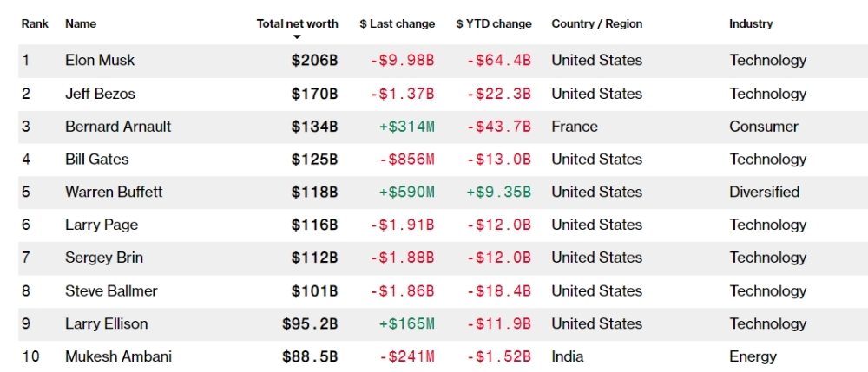Click Elon Musk's $206B net worth value
868x372 pixels.
[314, 60]
